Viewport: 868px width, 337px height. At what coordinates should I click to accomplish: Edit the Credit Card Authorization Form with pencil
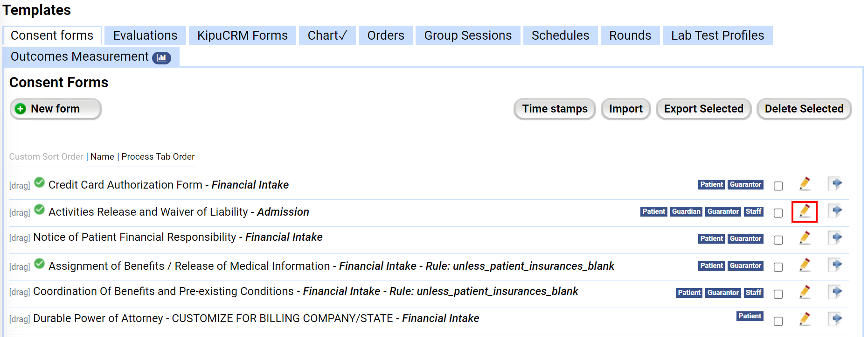[805, 184]
